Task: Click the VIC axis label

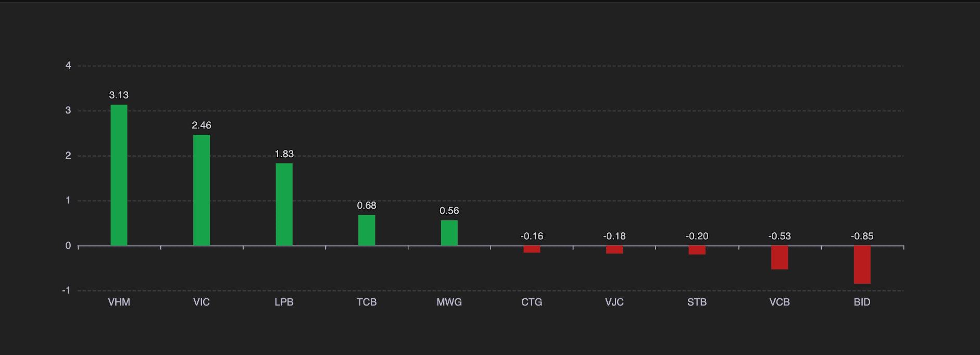Action: [202, 302]
